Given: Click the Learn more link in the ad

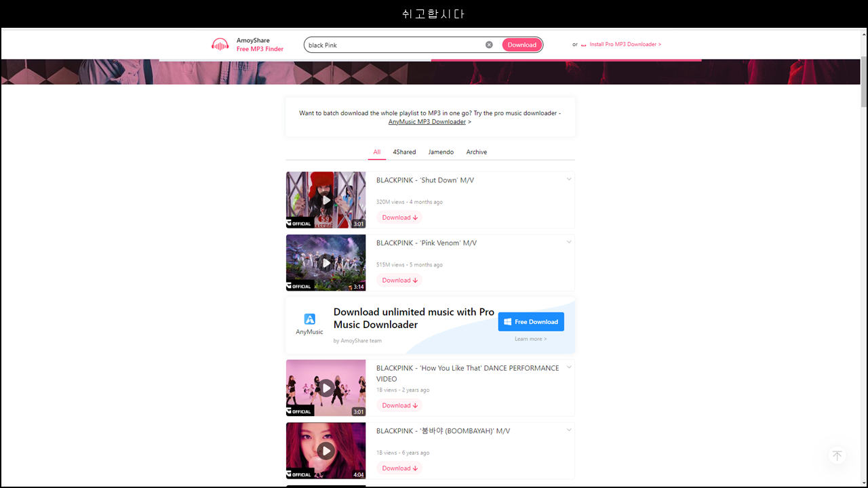Looking at the screenshot, I should [x=530, y=339].
